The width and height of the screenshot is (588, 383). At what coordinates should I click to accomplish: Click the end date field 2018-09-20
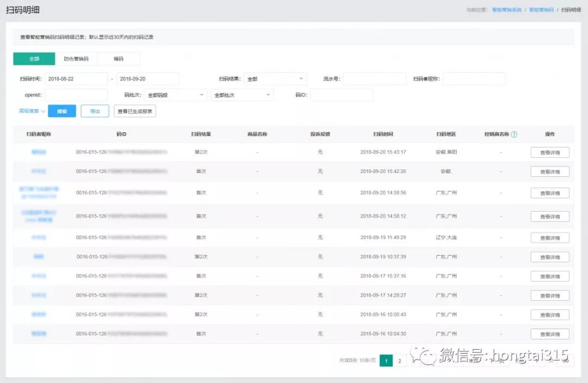tap(148, 79)
